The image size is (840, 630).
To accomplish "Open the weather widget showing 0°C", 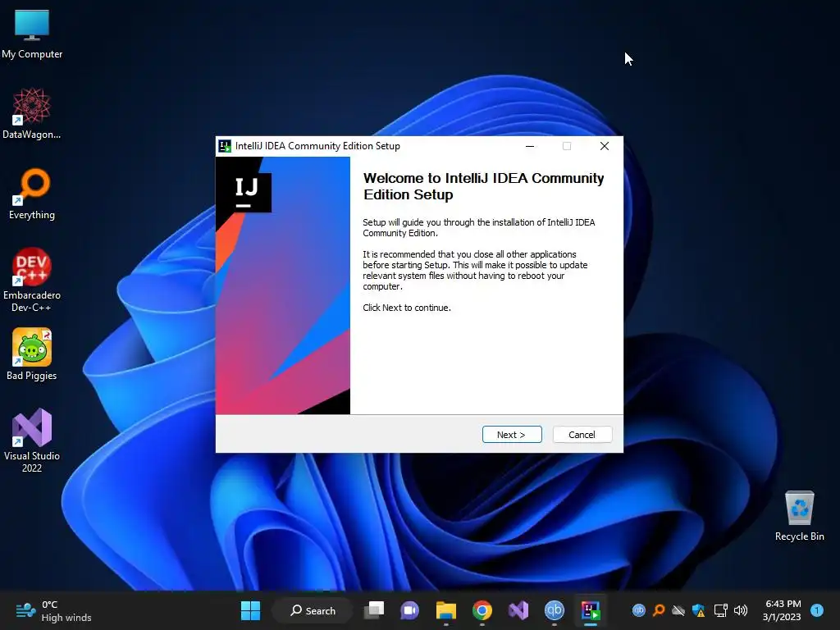I will (53, 610).
